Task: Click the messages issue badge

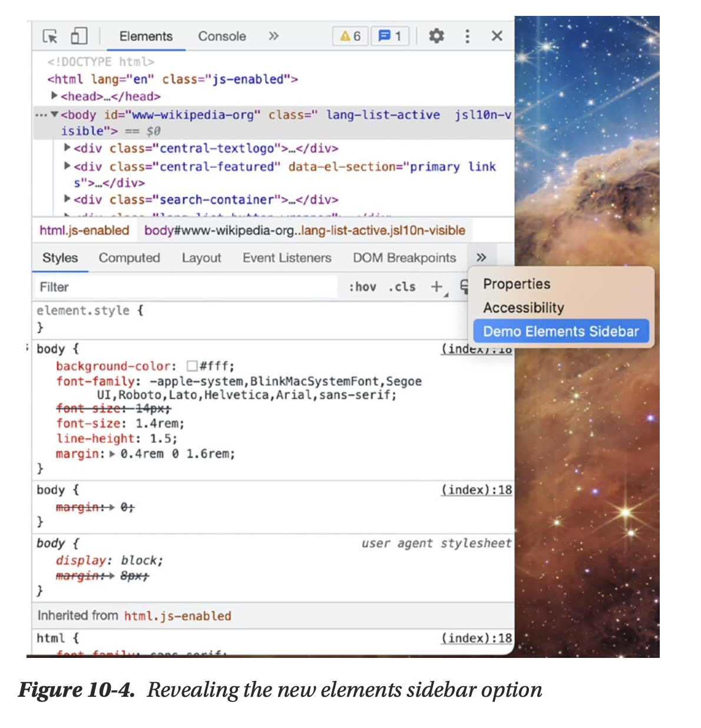Action: 389,37
